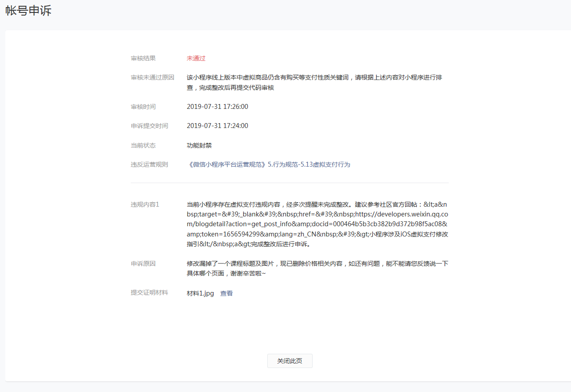Click the timestamp 2019-07-31 17:26:00
The image size is (571, 392).
pyautogui.click(x=217, y=107)
